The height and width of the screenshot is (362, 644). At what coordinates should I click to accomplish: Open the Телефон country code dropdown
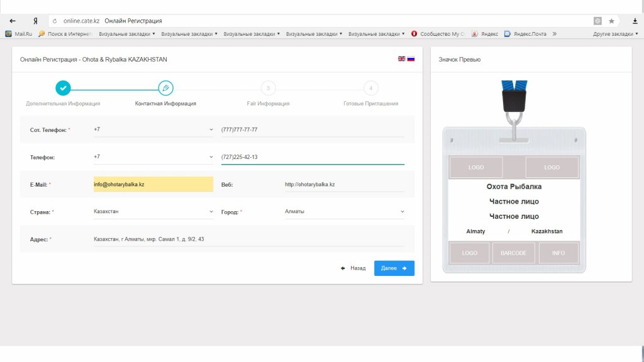[x=153, y=157]
